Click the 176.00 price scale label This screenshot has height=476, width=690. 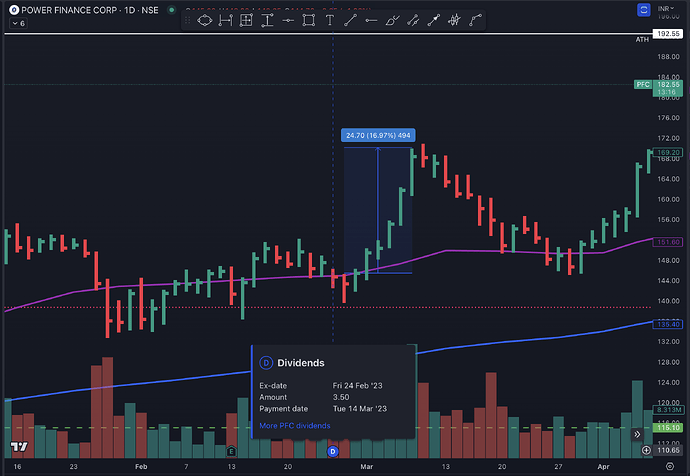click(668, 118)
